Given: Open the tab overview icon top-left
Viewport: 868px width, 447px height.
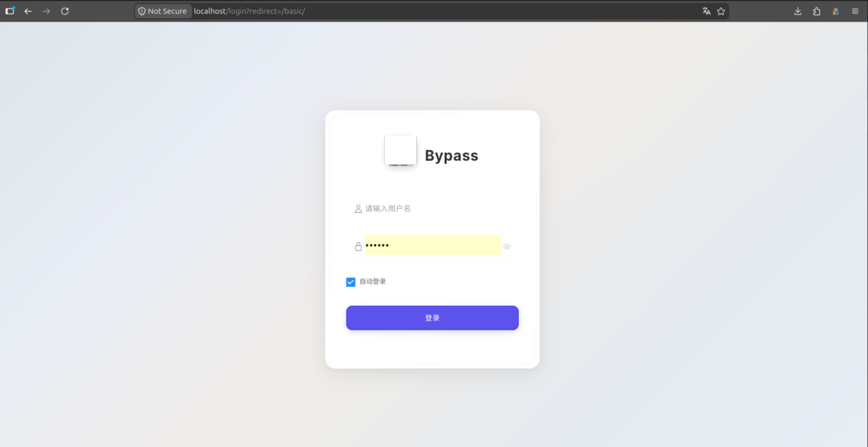Looking at the screenshot, I should [10, 11].
